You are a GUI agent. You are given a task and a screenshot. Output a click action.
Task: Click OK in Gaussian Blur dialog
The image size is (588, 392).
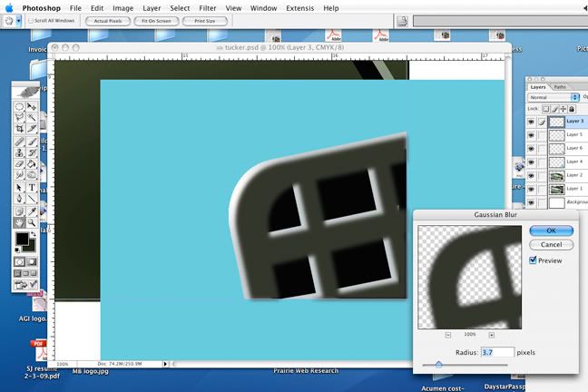coord(552,230)
